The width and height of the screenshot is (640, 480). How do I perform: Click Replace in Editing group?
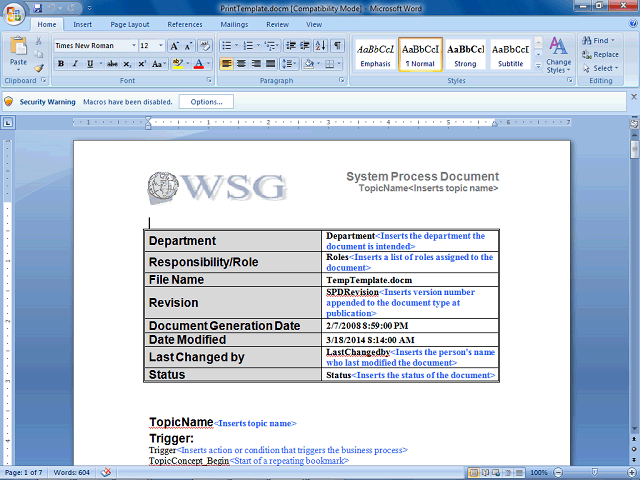pyautogui.click(x=600, y=54)
